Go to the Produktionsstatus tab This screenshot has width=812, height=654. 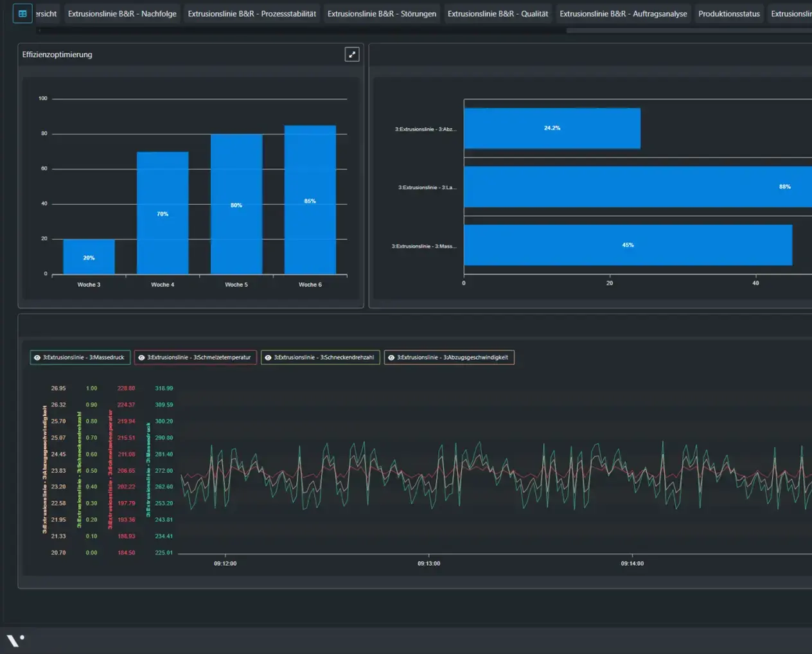pos(729,13)
